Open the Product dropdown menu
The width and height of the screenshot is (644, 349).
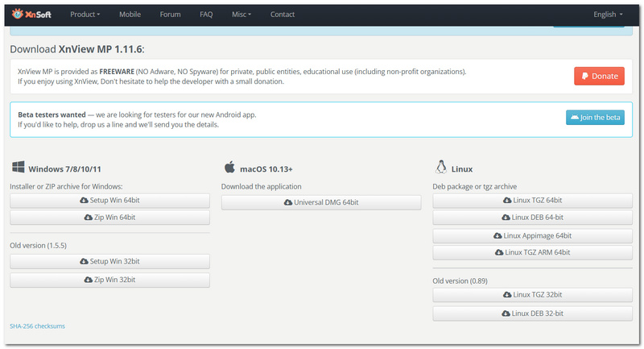coord(85,15)
